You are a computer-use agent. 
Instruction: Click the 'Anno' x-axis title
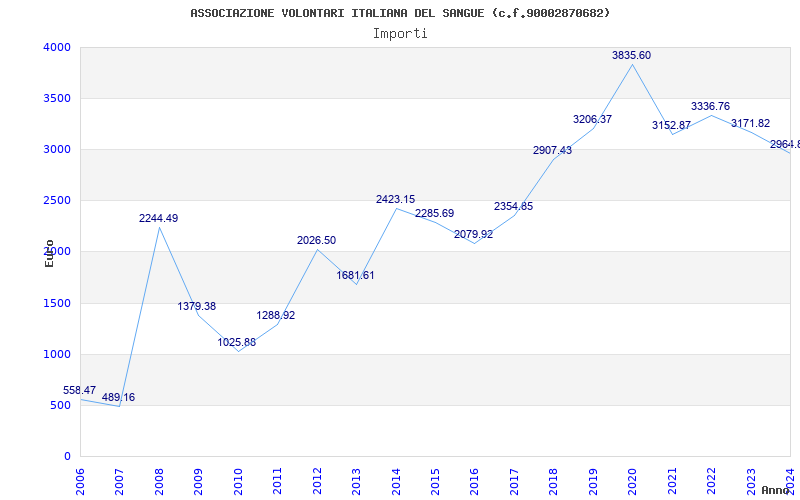775,490
